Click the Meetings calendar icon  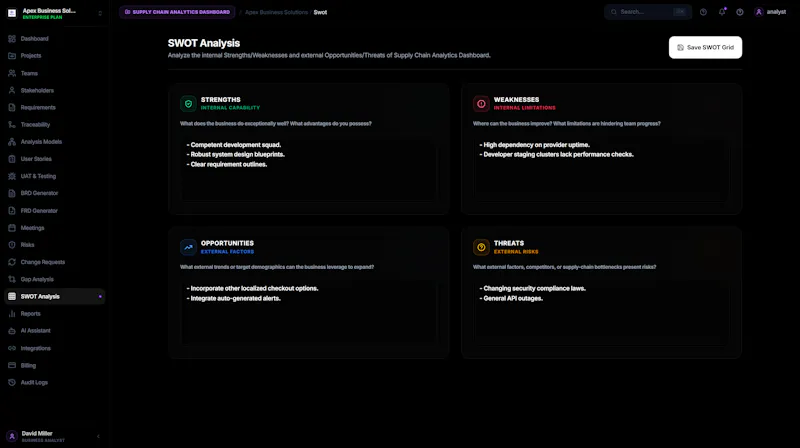tap(12, 228)
